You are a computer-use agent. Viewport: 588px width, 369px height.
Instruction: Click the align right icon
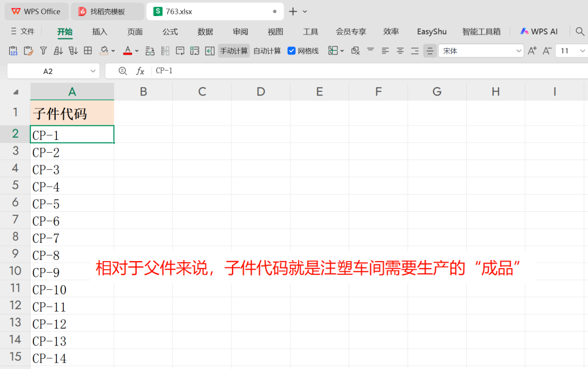coord(415,51)
